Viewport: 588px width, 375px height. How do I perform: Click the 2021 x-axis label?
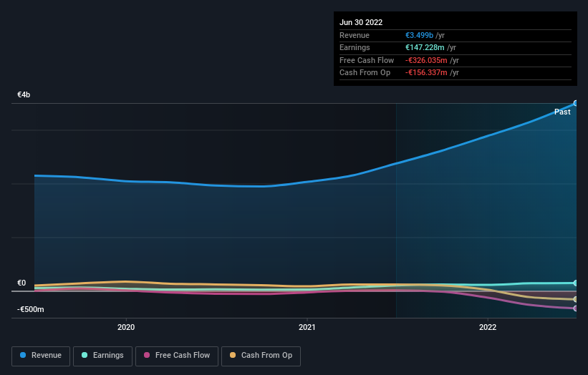307,327
